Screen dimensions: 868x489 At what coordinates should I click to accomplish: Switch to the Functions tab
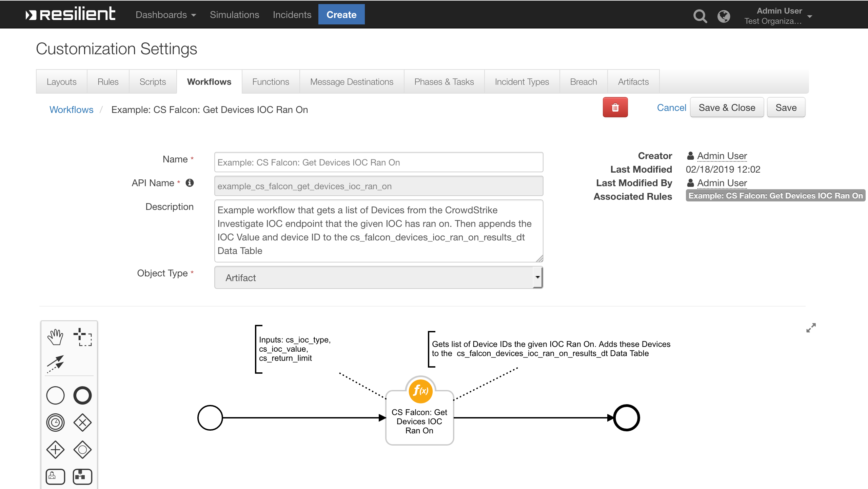pos(270,82)
